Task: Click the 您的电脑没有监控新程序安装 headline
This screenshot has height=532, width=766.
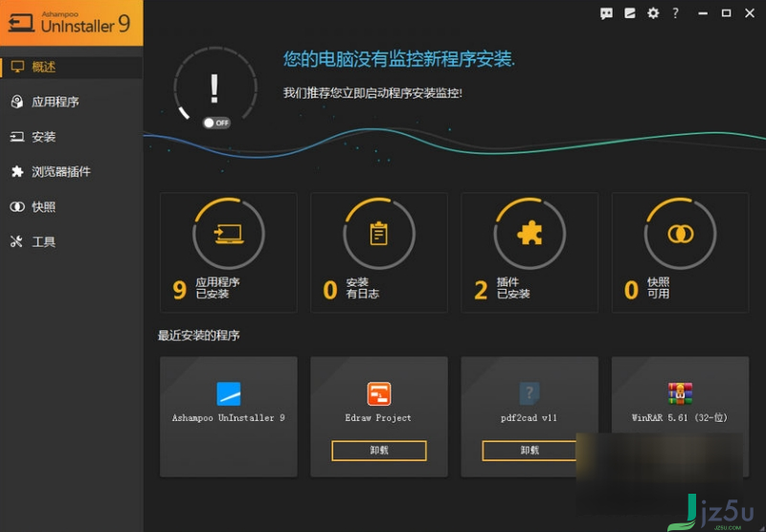Action: pyautogui.click(x=399, y=59)
